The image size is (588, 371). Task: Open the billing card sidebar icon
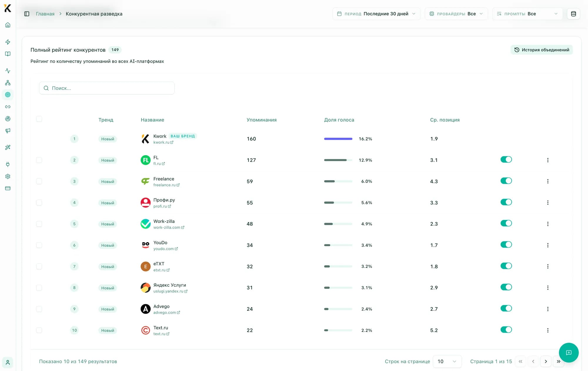[8, 188]
